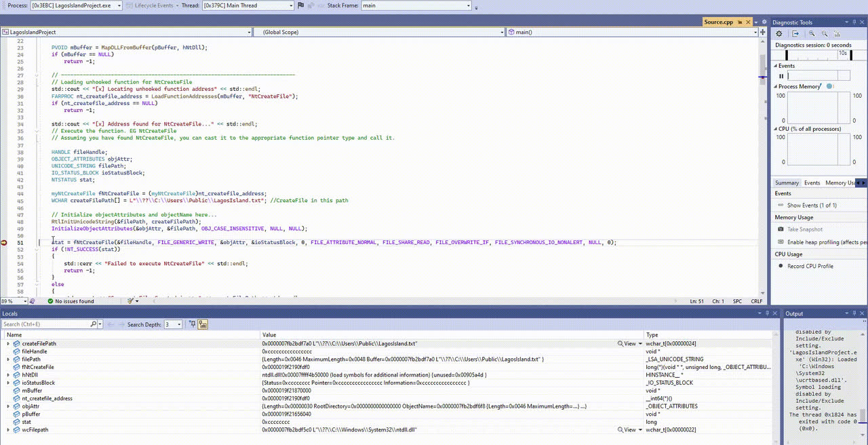Screen dimensions: 868x445
Task: Open the main() member dropdown
Action: 632,32
